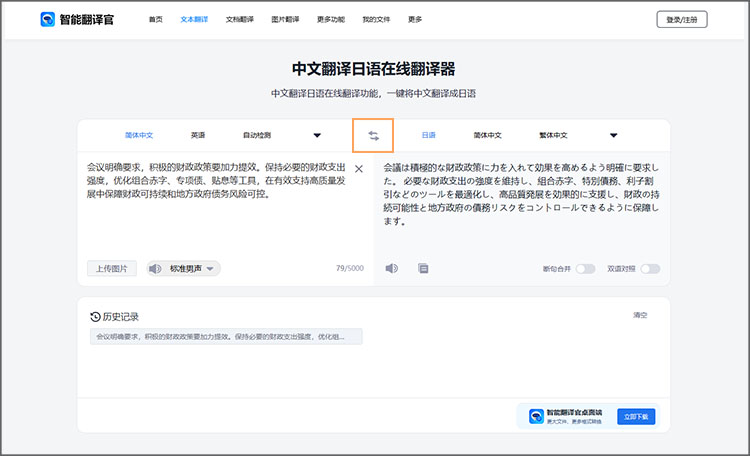Play Japanese translation audio
This screenshot has width=750, height=456.
tap(392, 268)
